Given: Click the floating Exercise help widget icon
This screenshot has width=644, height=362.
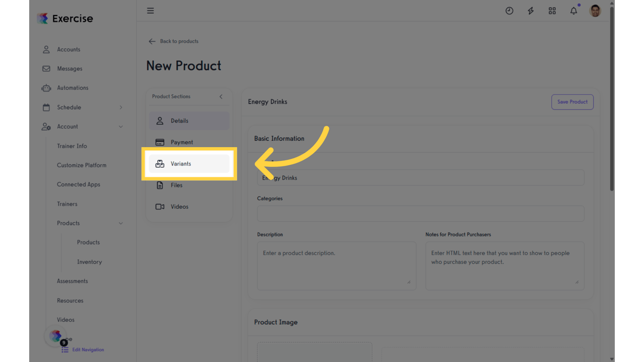Looking at the screenshot, I should [56, 336].
